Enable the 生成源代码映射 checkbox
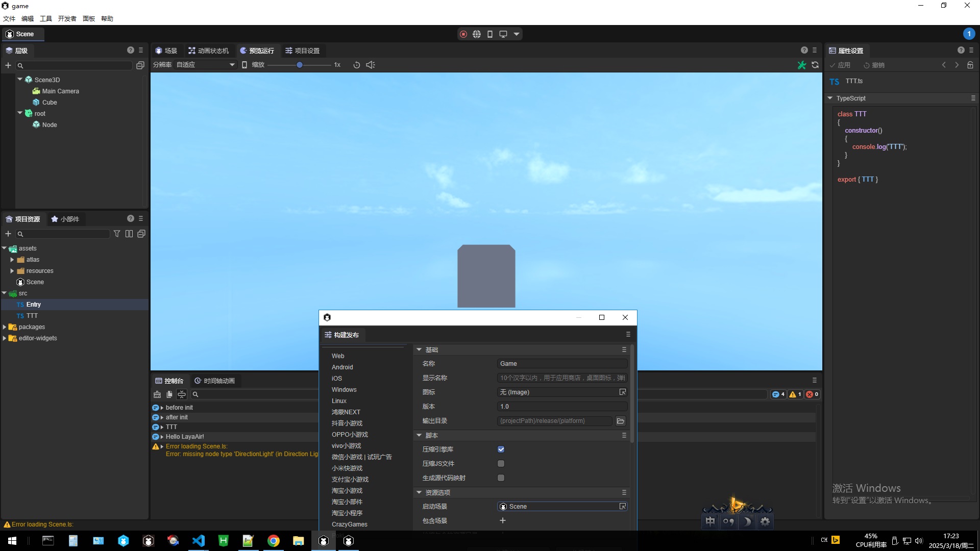Image resolution: width=980 pixels, height=551 pixels. tap(501, 478)
